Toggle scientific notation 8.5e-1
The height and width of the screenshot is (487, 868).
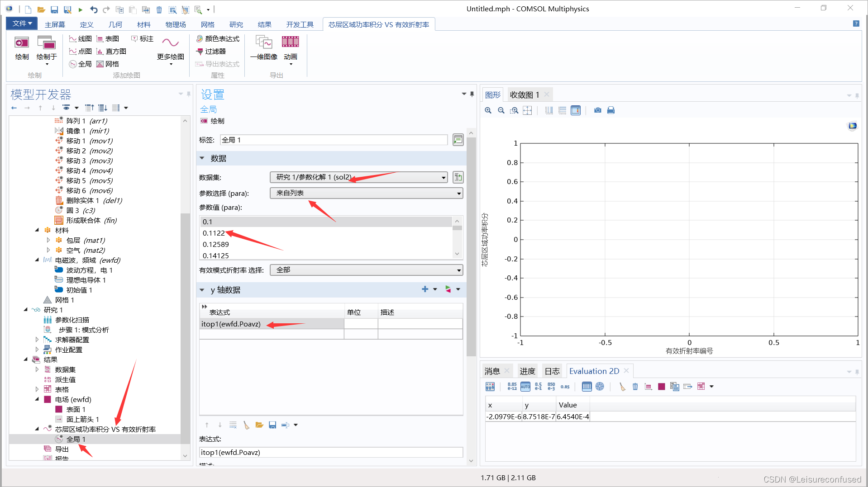(538, 387)
